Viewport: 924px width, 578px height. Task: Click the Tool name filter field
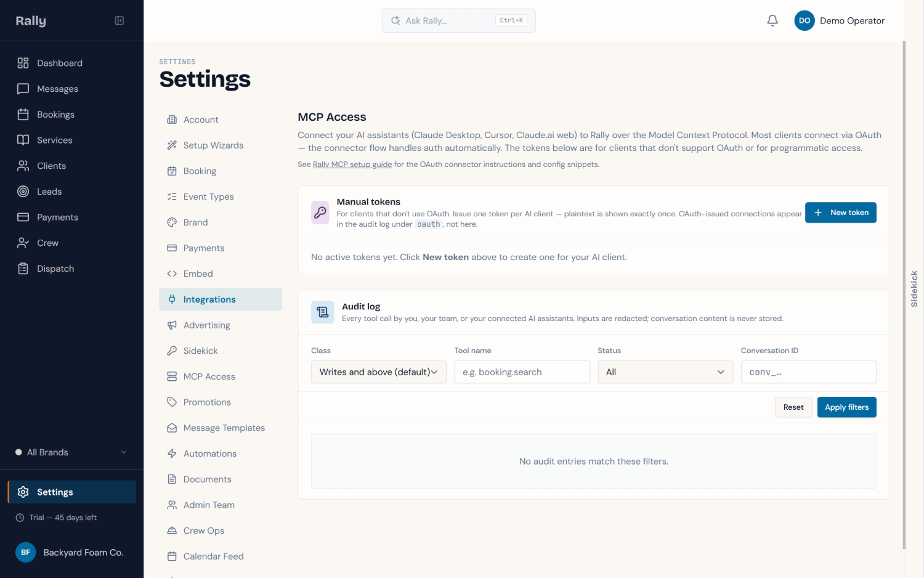[522, 372]
